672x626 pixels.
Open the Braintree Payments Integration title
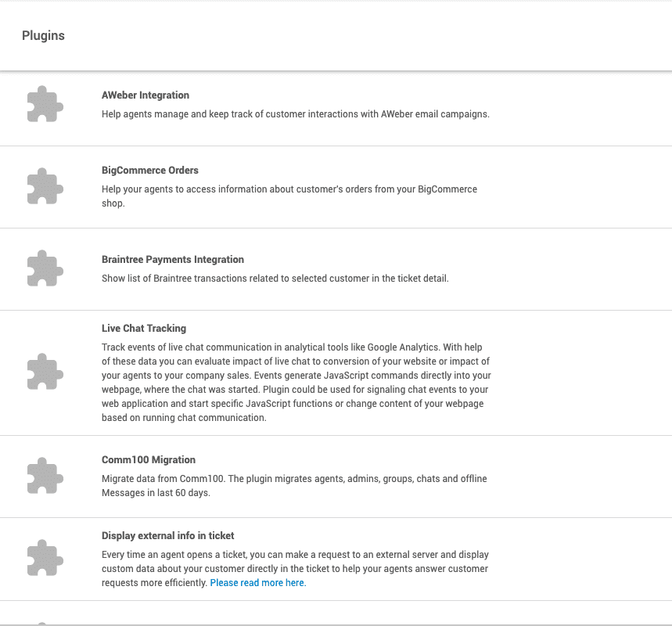click(173, 260)
